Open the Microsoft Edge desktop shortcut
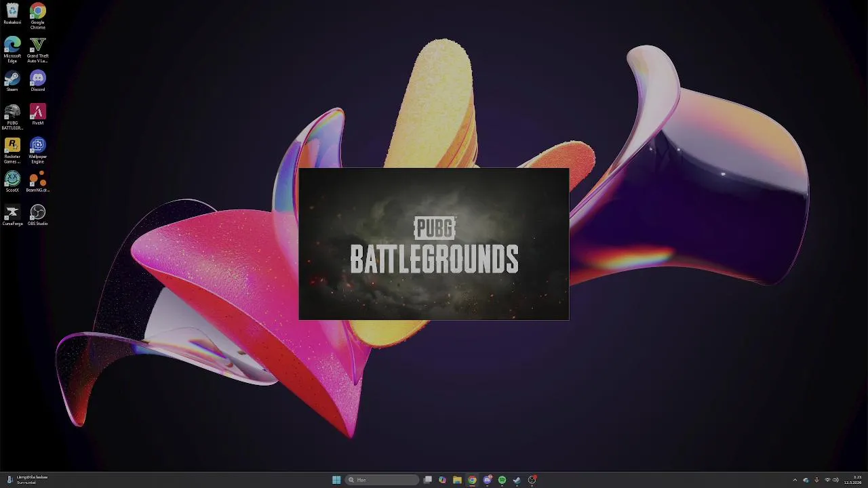The height and width of the screenshot is (488, 868). point(12,49)
